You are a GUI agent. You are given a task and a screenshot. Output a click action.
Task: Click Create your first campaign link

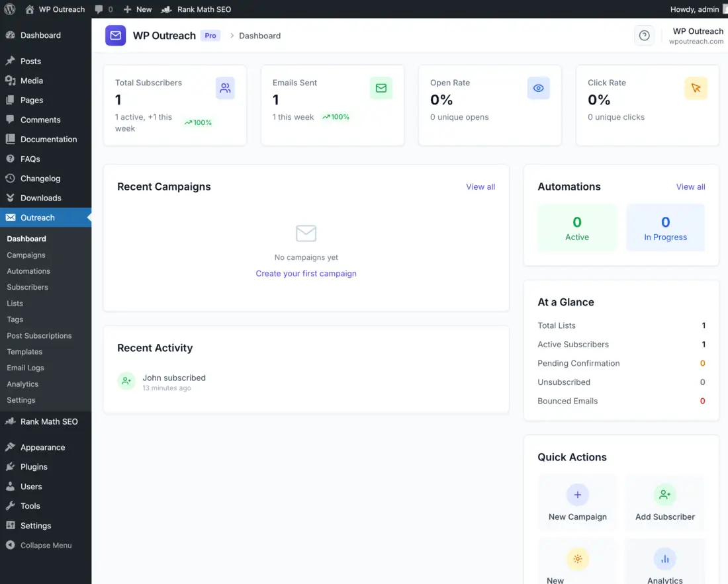[306, 273]
